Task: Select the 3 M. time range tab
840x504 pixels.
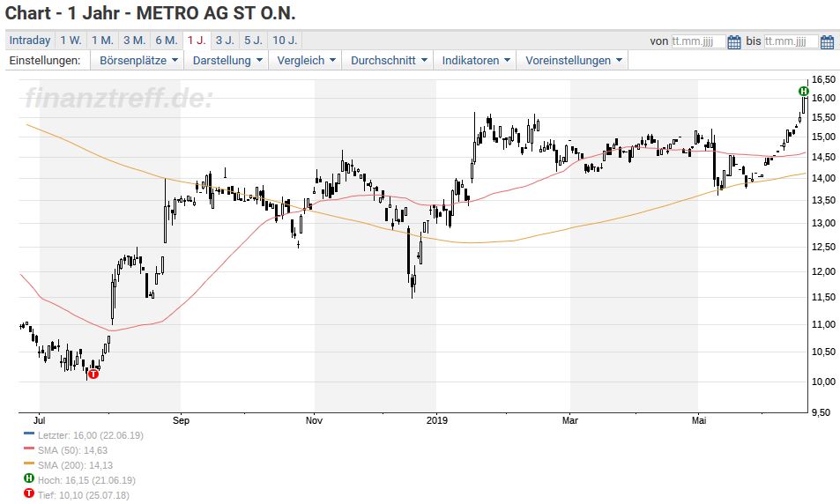Action: (x=135, y=41)
